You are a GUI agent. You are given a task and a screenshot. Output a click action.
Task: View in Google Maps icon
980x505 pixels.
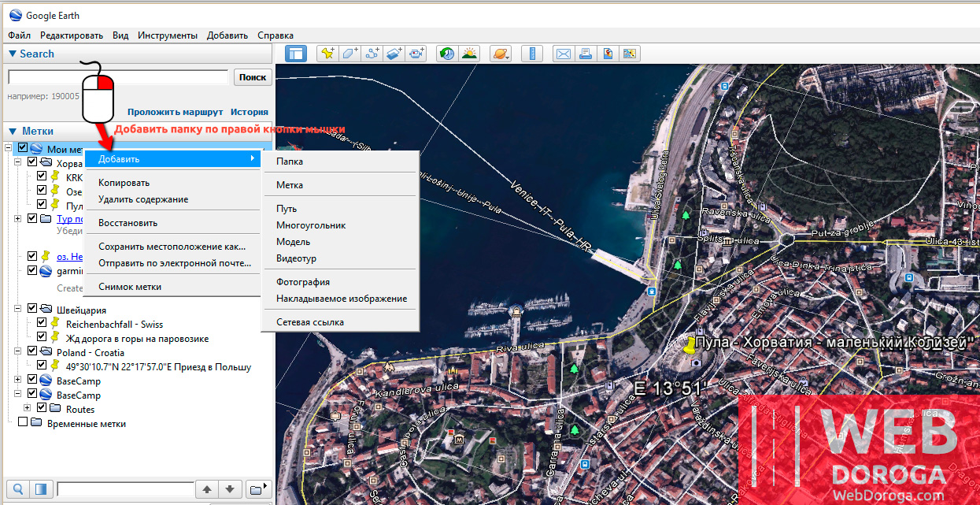pyautogui.click(x=607, y=54)
